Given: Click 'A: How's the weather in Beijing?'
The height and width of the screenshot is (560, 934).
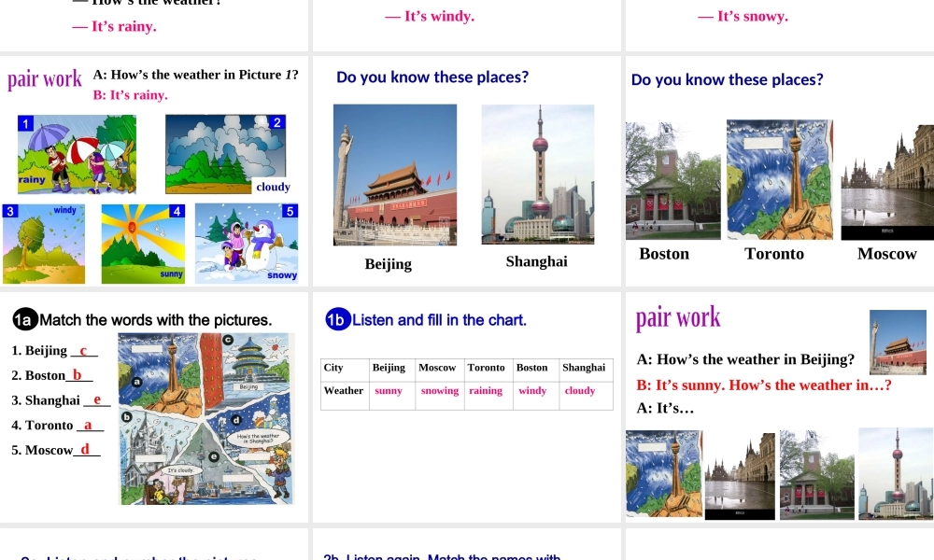Looking at the screenshot, I should pyautogui.click(x=745, y=359).
